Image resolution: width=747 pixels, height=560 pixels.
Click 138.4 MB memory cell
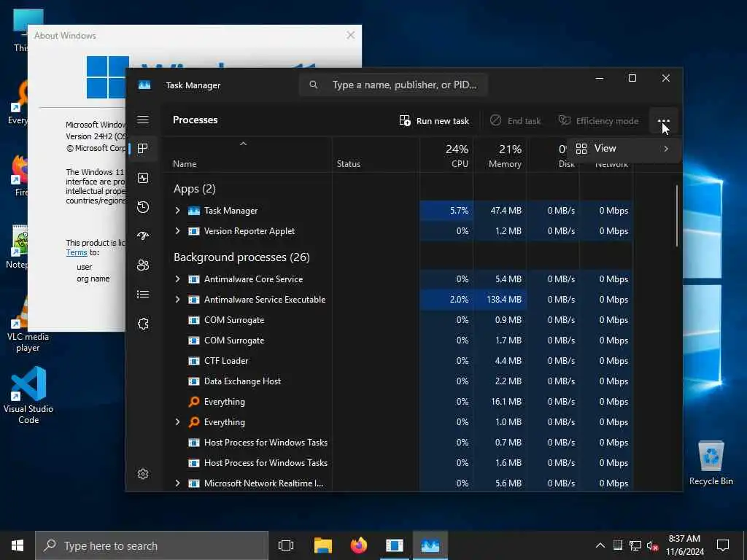(x=500, y=300)
